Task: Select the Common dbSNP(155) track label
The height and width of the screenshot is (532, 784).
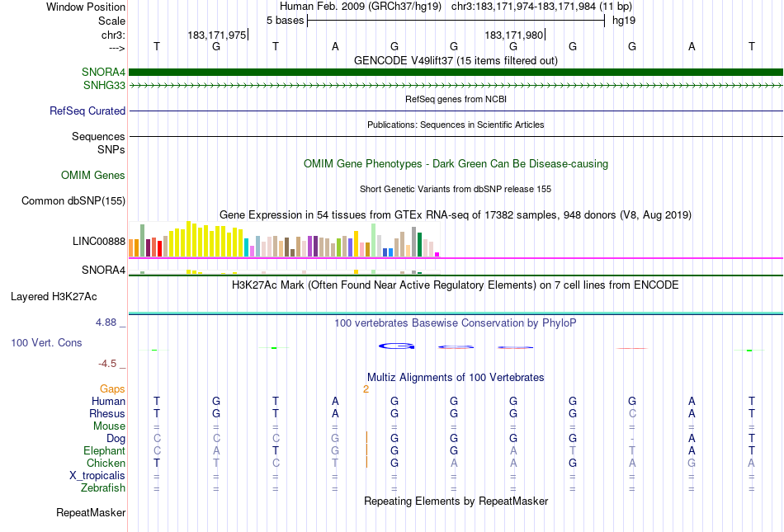Action: [73, 200]
